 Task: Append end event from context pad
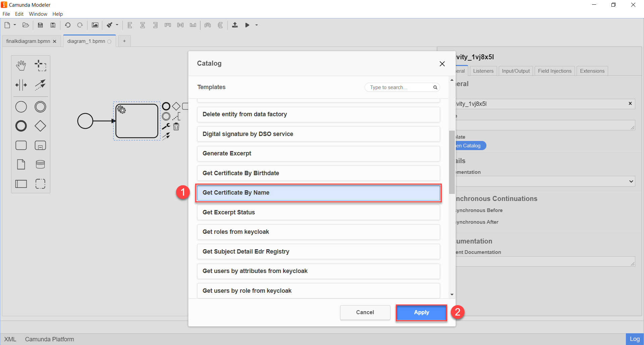pyautogui.click(x=166, y=106)
